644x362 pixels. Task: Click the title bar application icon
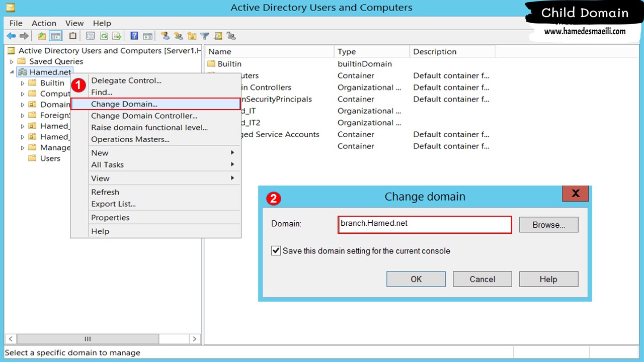10,7
